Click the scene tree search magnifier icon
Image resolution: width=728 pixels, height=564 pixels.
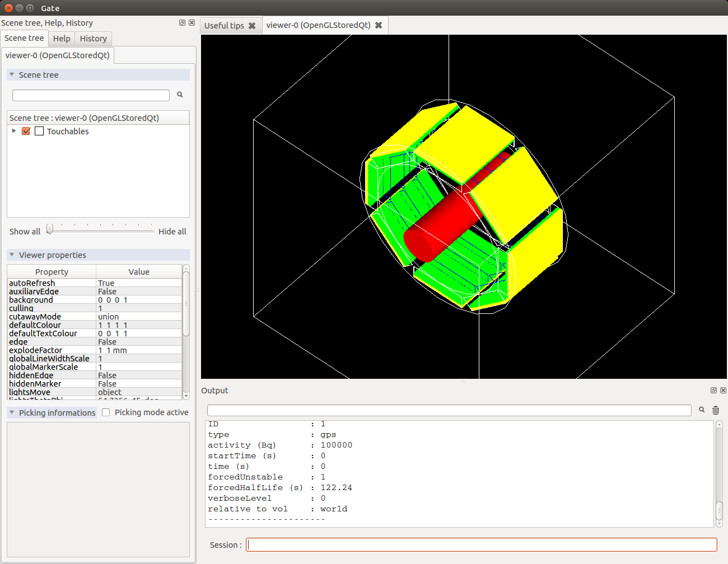180,95
